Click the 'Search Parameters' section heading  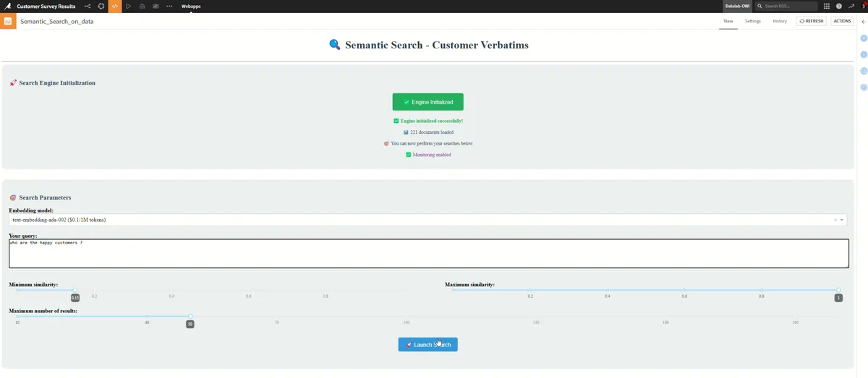[x=45, y=197]
